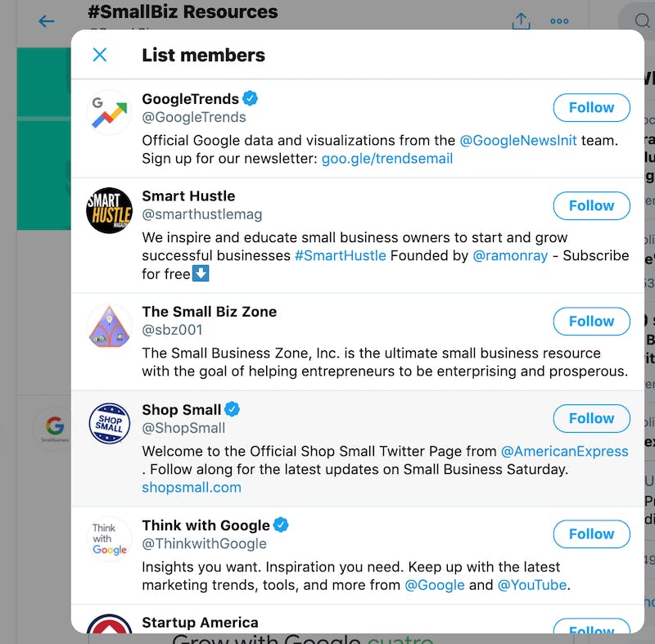Open the @AmericanExpress mention link
Viewport: 655px width, 644px height.
click(x=564, y=451)
